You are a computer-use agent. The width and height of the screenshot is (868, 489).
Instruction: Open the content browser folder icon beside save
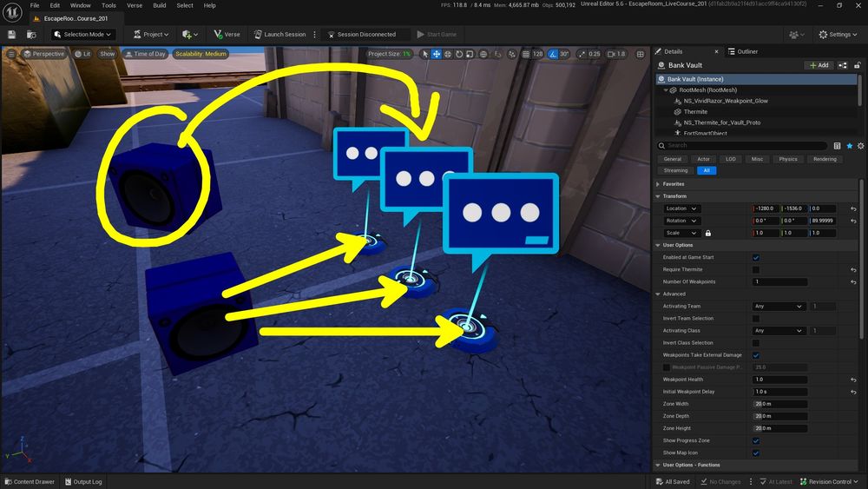[x=31, y=35]
